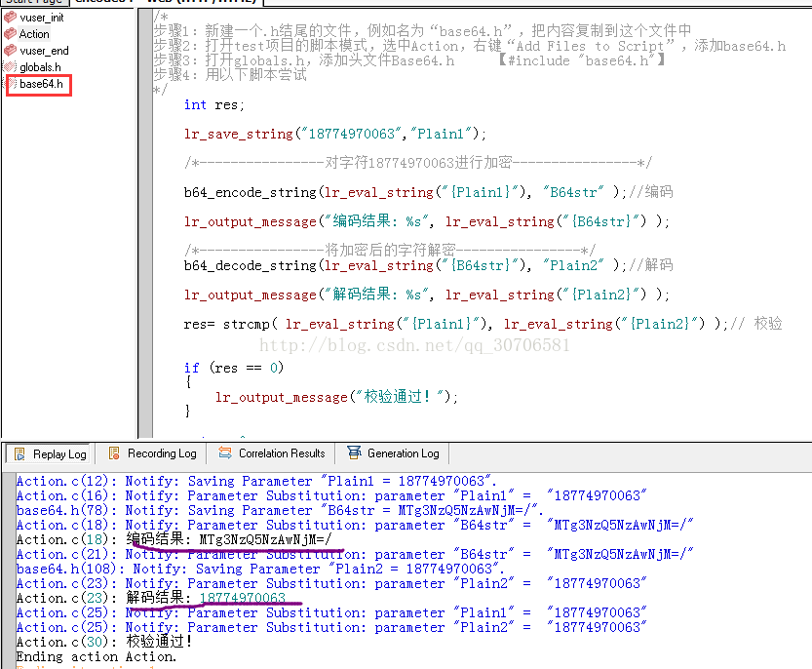
Task: Open the Correlation Results tab
Action: (271, 453)
